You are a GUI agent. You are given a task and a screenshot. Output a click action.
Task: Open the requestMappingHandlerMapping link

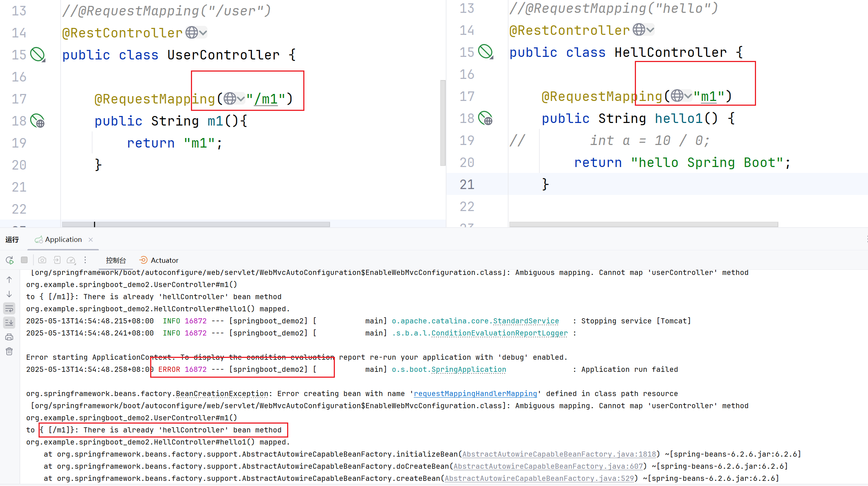(475, 393)
